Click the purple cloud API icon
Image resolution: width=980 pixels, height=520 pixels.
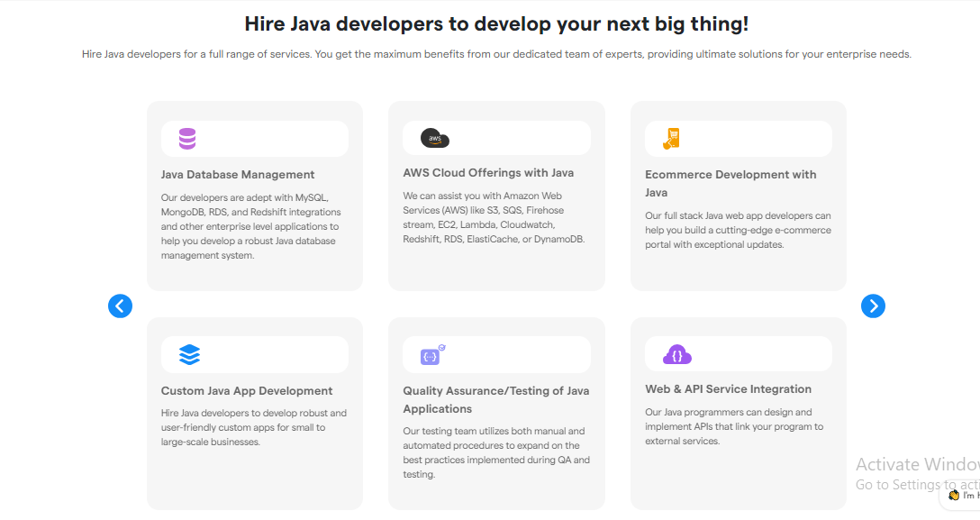(677, 354)
